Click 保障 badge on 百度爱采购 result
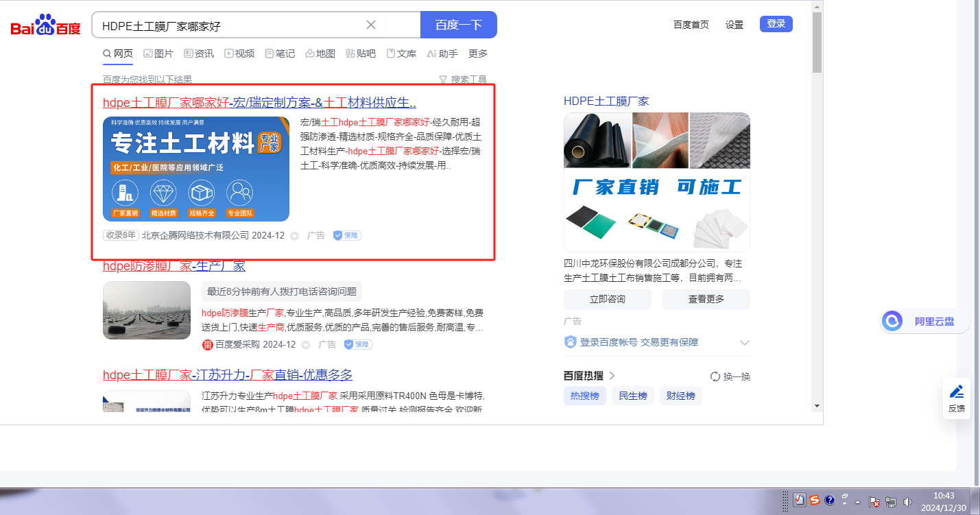980x515 pixels. click(x=358, y=344)
